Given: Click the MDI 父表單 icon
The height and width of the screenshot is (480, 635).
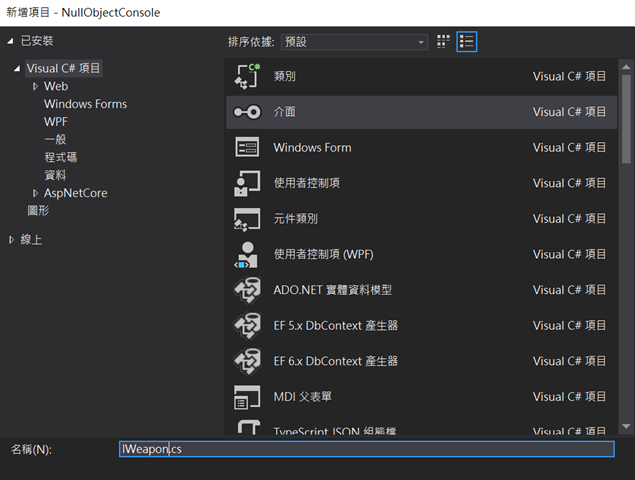Looking at the screenshot, I should 247,397.
